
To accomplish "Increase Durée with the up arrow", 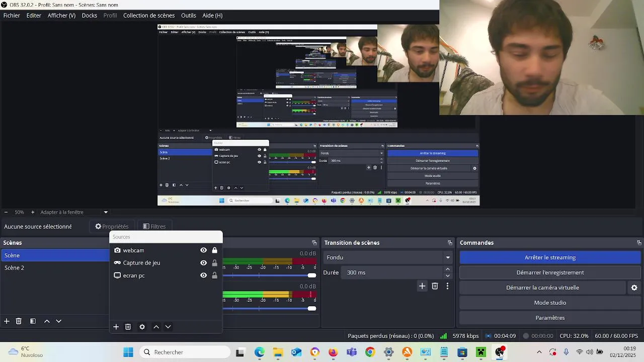I will [x=448, y=269].
